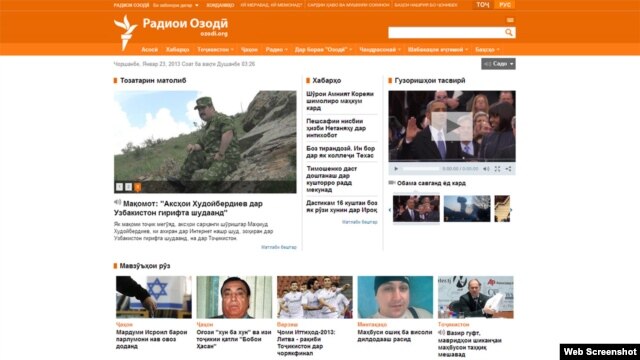The width and height of the screenshot is (640, 360).
Task: Open the minister press conference thumbnail
Action: (476, 297)
